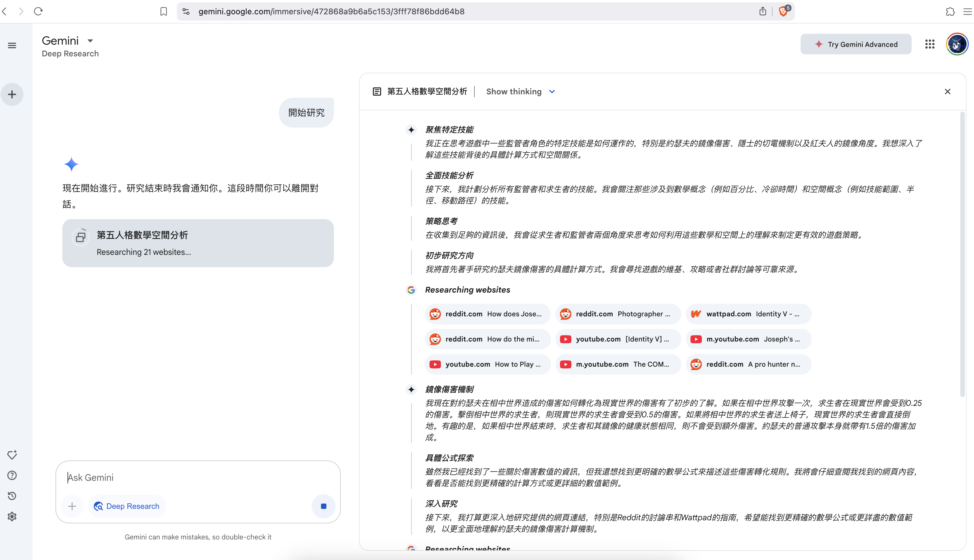
Task: Open reddit.com Photographer source chip
Action: 618,314
